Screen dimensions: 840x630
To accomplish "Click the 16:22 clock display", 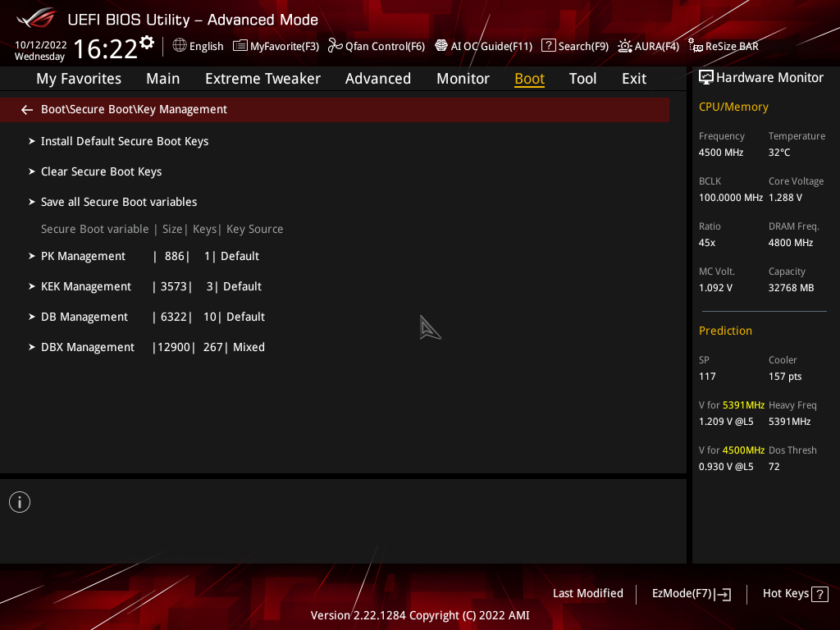I will point(105,48).
